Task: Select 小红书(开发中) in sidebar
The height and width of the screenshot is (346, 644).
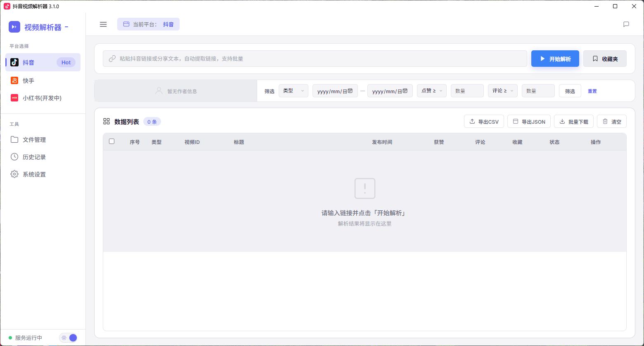Action: pyautogui.click(x=43, y=98)
